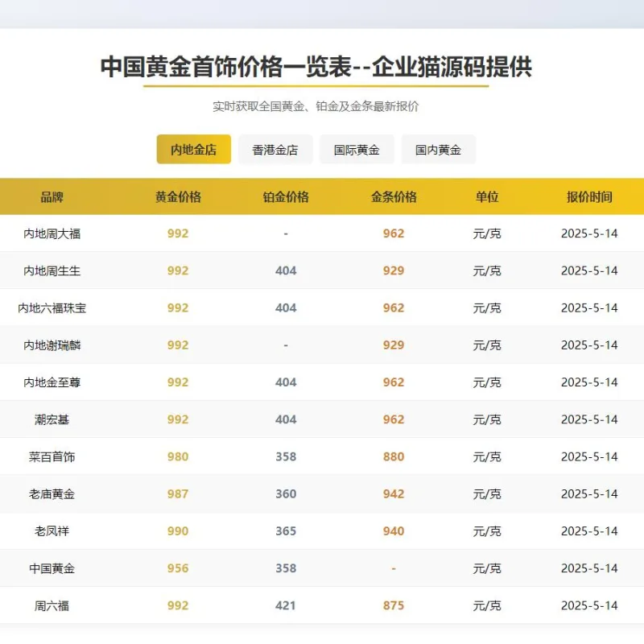
Task: Select brand name 内地谢瑞麟
Action: pyautogui.click(x=52, y=345)
